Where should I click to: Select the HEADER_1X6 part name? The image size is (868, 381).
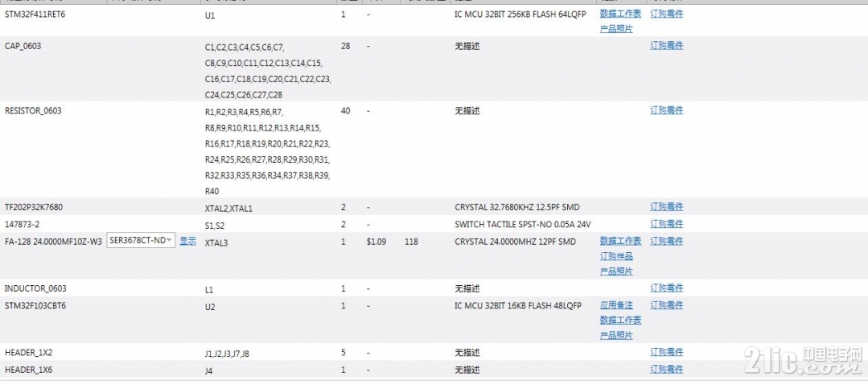28,370
